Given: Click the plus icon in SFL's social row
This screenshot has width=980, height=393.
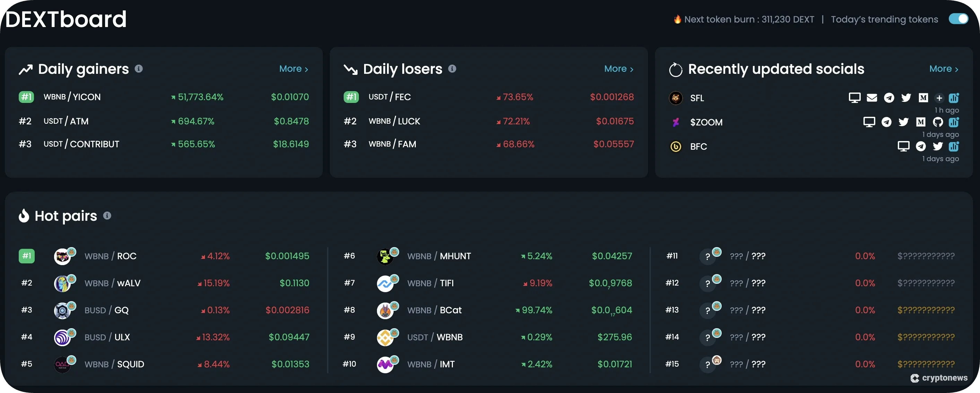Looking at the screenshot, I should coord(939,98).
